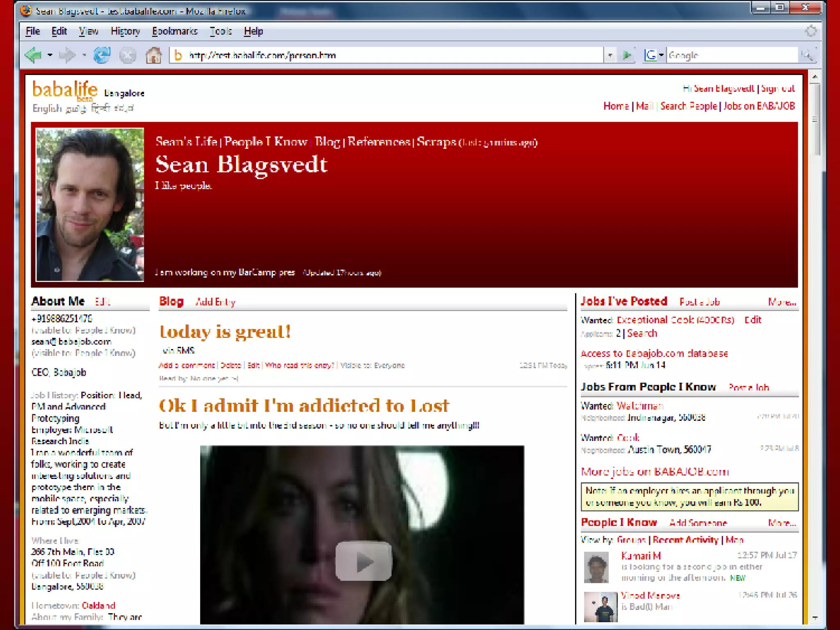
Task: Open the back history dropdown arrow
Action: [x=50, y=55]
